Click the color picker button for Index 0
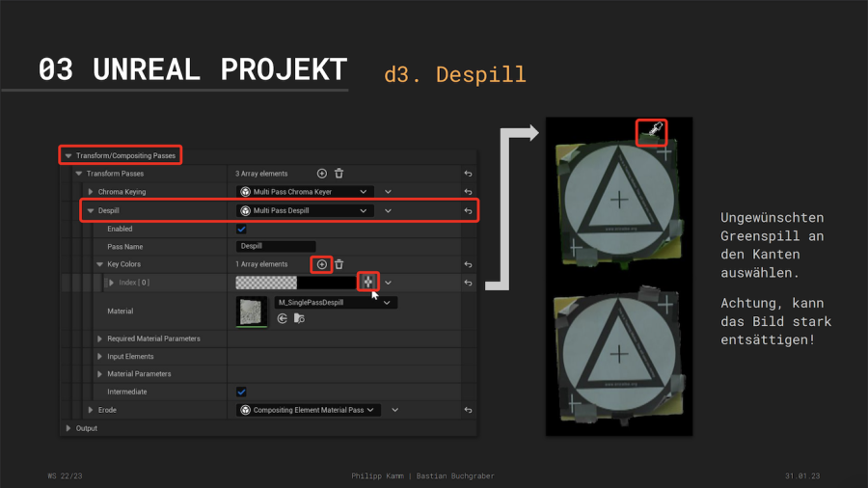 tap(367, 283)
